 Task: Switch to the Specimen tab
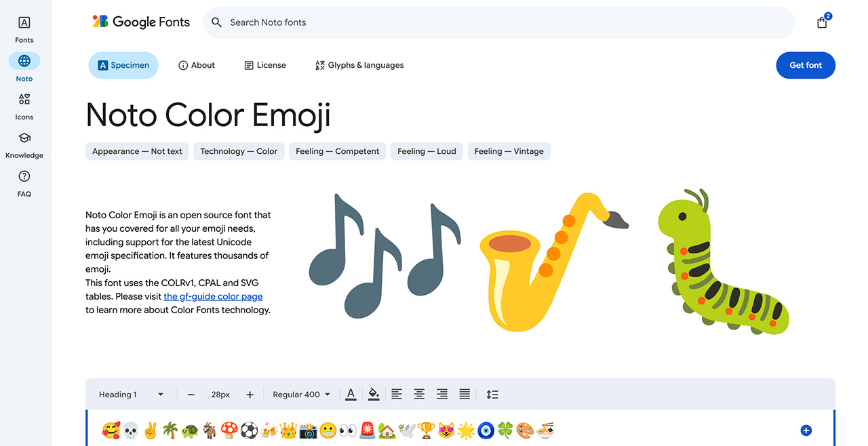pyautogui.click(x=123, y=65)
